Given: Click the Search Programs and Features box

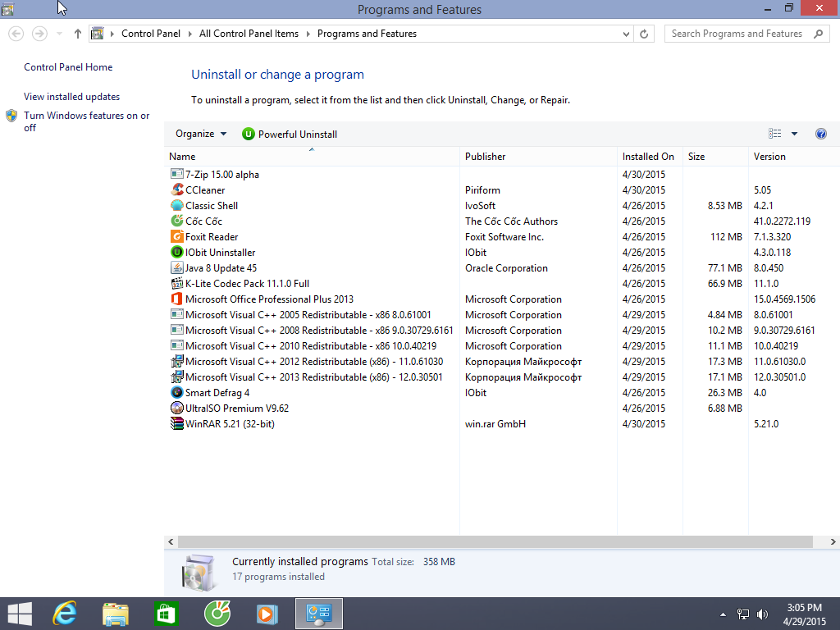Looking at the screenshot, I should (738, 34).
